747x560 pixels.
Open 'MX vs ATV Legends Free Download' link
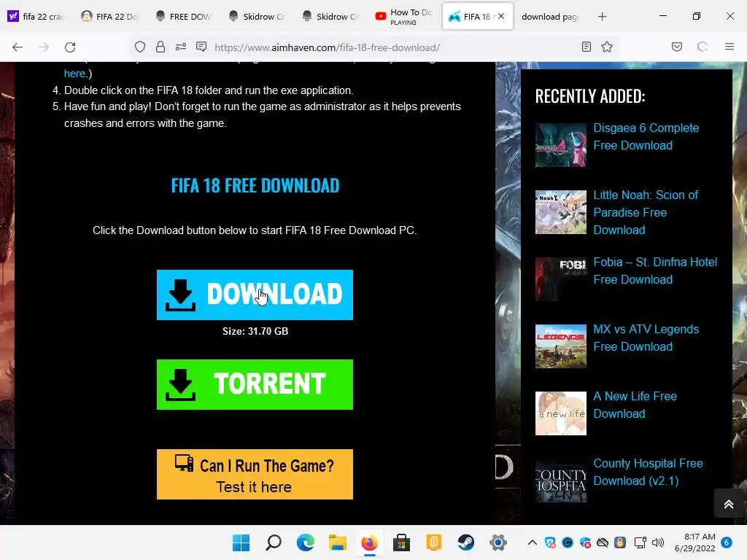646,338
